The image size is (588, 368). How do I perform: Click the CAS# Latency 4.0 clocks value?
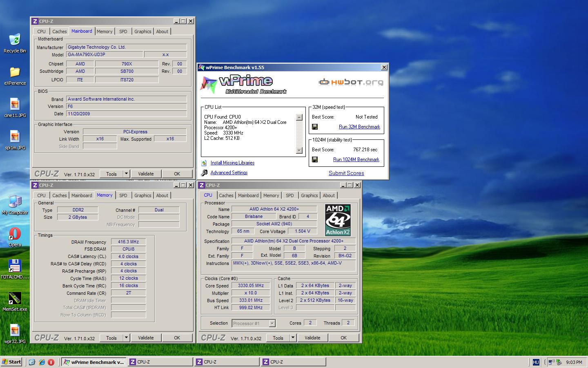[128, 256]
